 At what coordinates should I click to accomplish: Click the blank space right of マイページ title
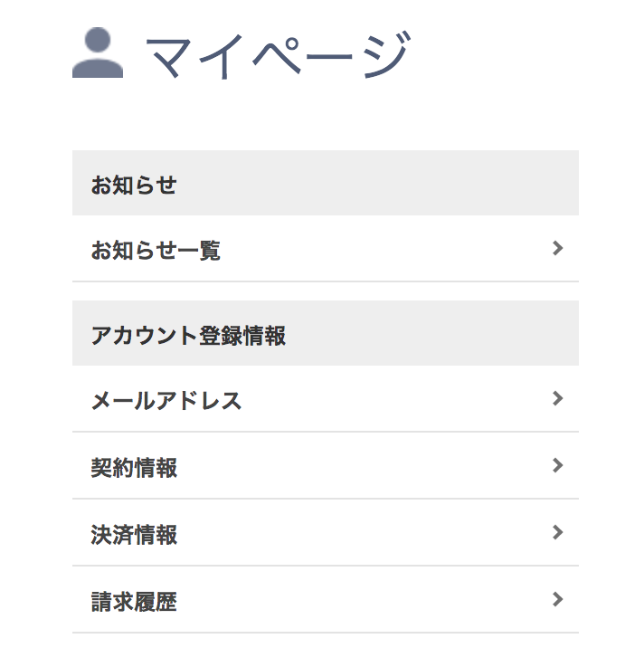click(x=496, y=53)
